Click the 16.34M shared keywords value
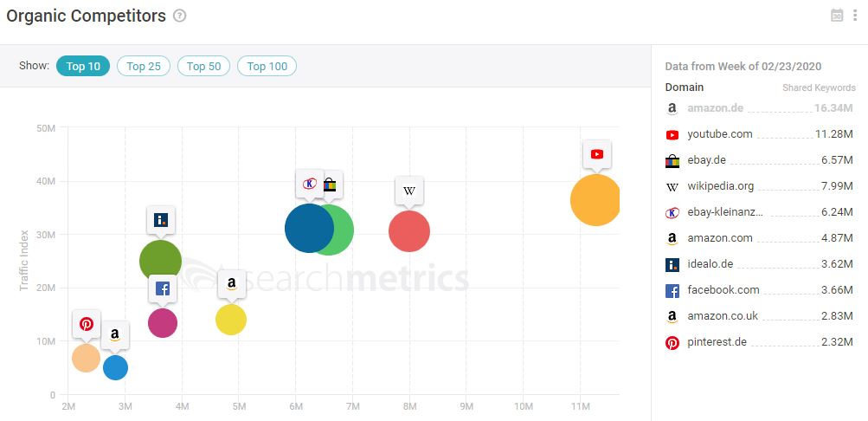This screenshot has width=868, height=421. point(833,108)
